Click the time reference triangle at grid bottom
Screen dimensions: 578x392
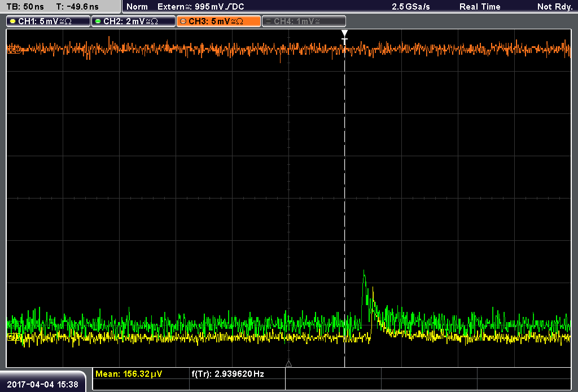click(x=288, y=364)
